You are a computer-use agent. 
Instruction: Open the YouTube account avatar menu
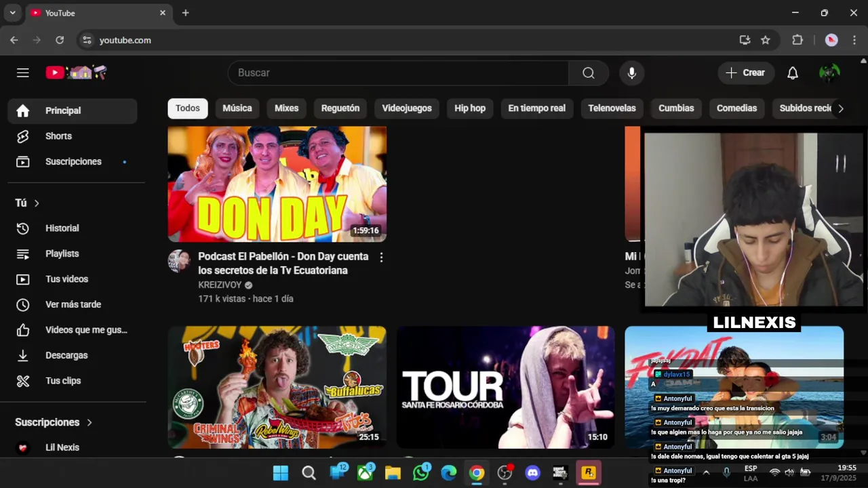coord(829,73)
